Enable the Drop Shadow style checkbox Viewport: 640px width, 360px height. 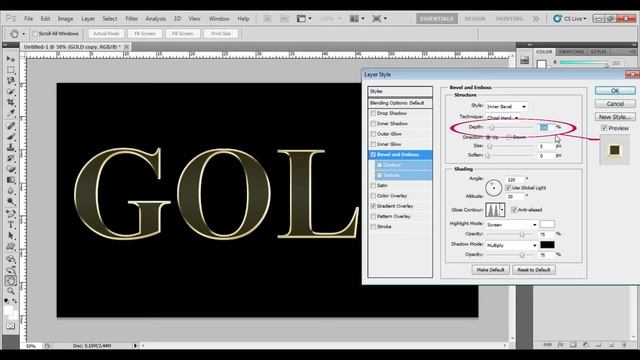373,113
